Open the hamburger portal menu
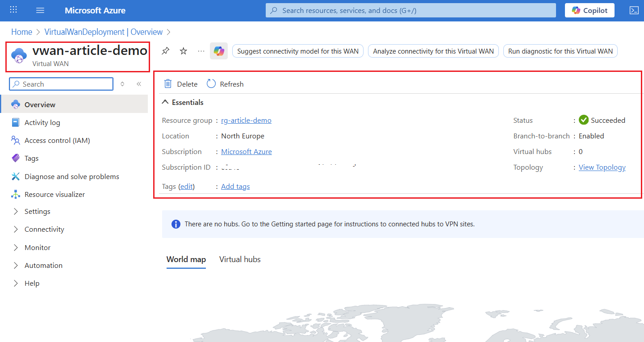644x342 pixels. coord(40,10)
